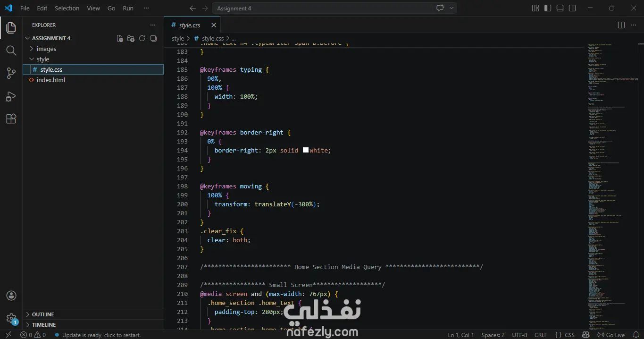Open the Edit menu

42,8
